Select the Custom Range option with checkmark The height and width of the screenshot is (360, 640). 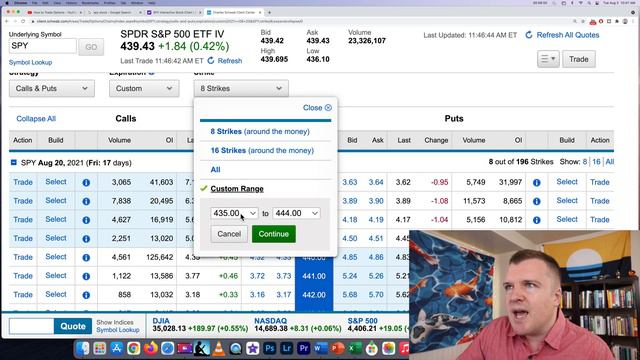(x=237, y=189)
